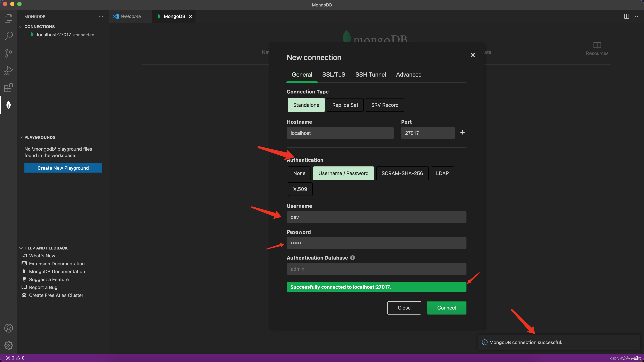Click MongoDB connection successful notification

click(x=559, y=342)
